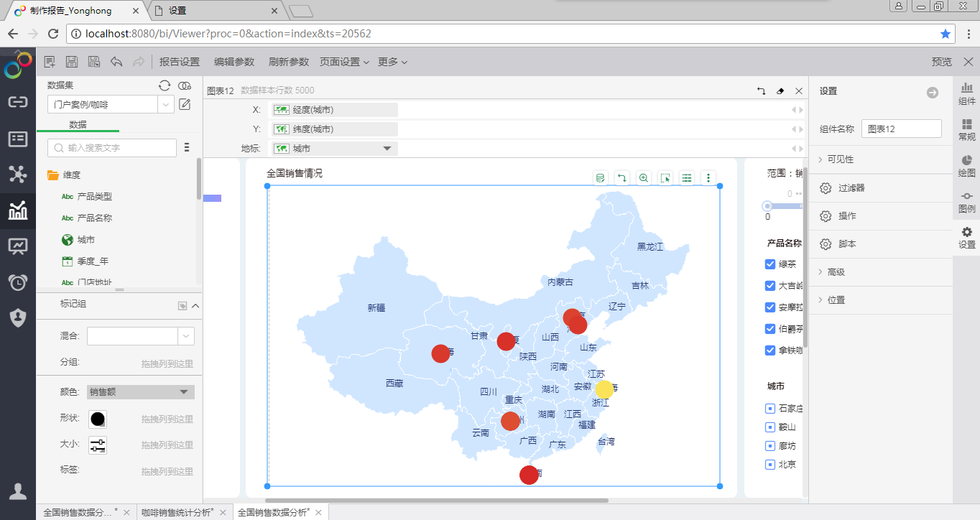Uncheck the 绿茶 product checkbox

770,264
